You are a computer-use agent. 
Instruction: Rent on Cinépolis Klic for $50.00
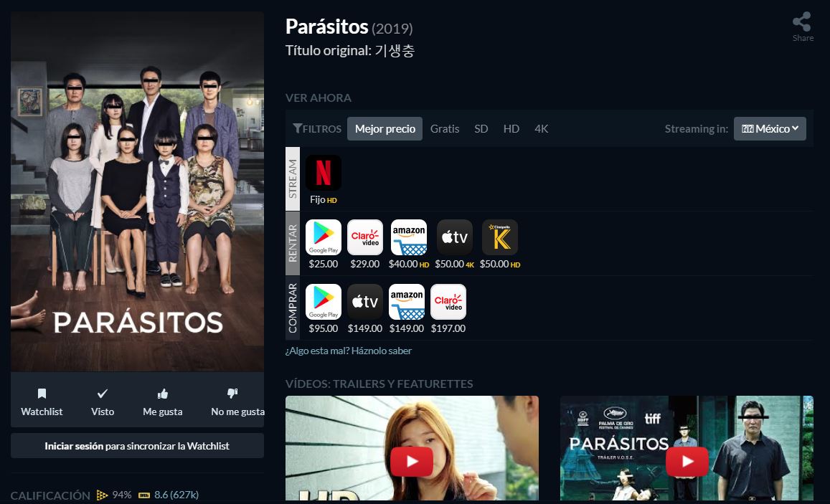click(500, 237)
